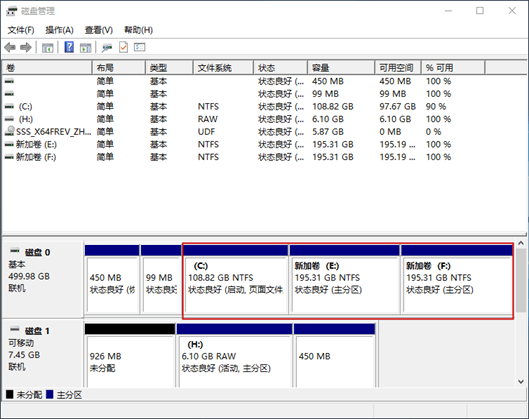The image size is (529, 419).
Task: Select the 450 MB partition on Disk 1
Action: (x=335, y=356)
